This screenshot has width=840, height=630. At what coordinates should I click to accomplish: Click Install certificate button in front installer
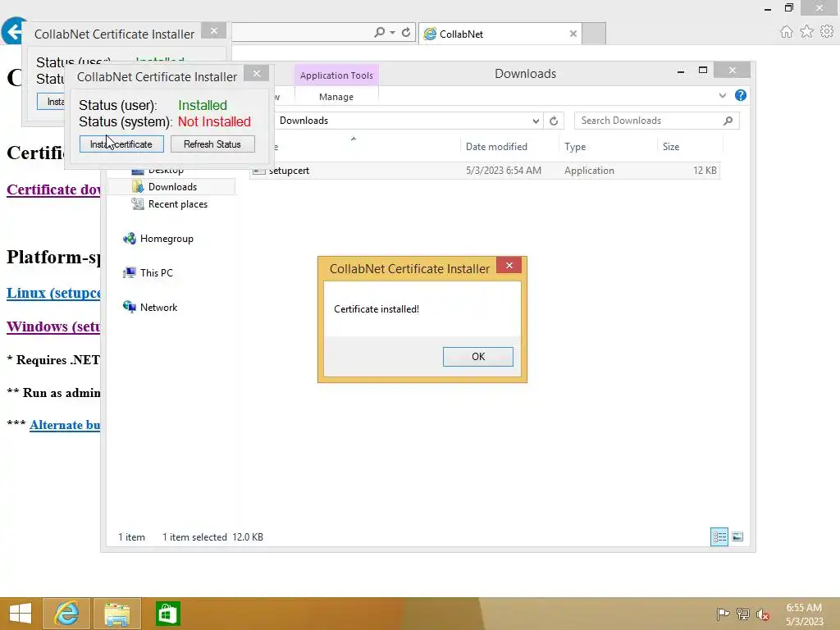121,144
